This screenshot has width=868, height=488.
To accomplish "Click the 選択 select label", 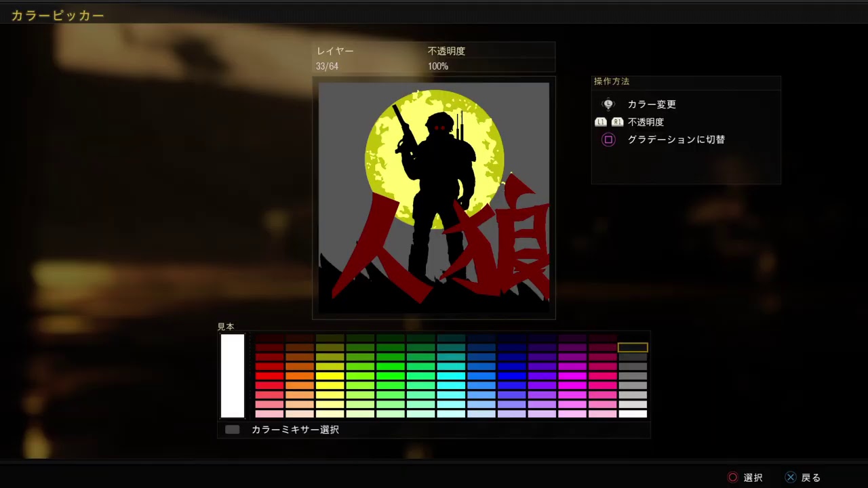I will (753, 478).
